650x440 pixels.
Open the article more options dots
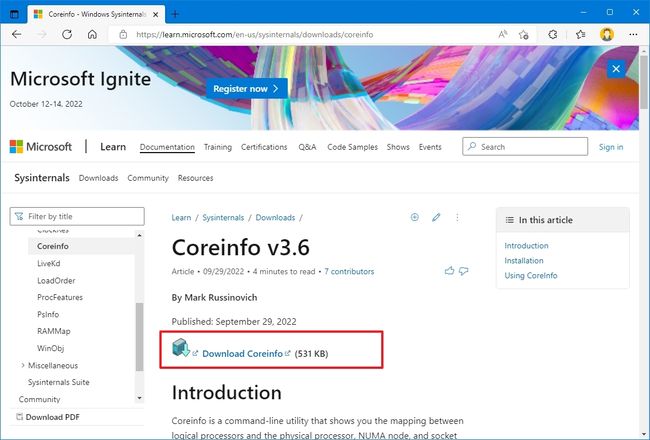tap(457, 217)
